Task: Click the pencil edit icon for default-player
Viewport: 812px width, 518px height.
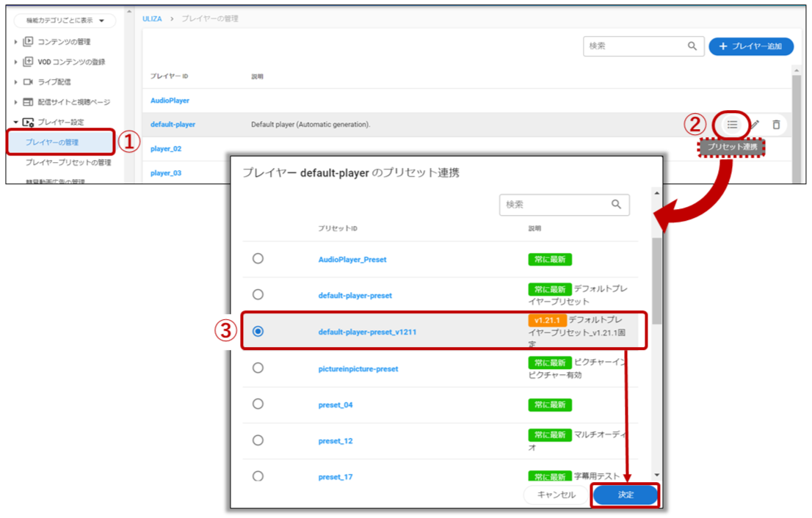Action: coord(755,125)
